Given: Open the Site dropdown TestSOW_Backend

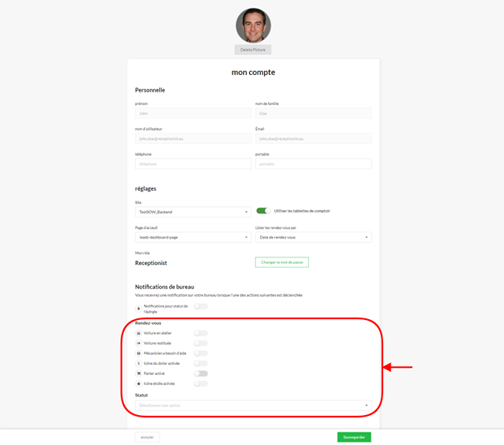Looking at the screenshot, I should point(192,212).
